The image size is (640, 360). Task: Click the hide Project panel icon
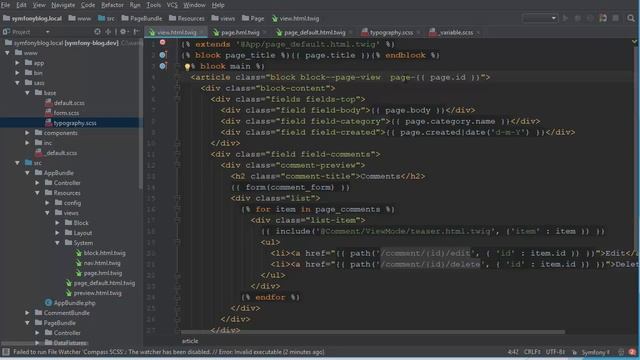point(136,31)
